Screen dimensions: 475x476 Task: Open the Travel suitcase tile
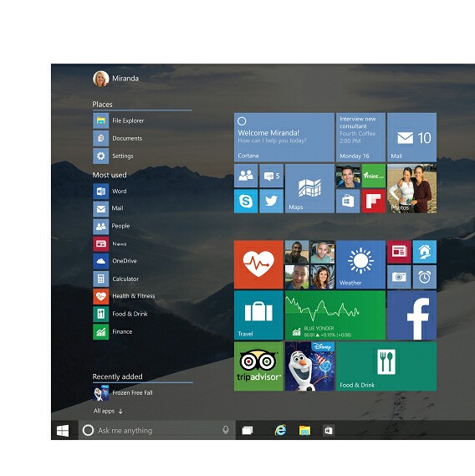(258, 315)
